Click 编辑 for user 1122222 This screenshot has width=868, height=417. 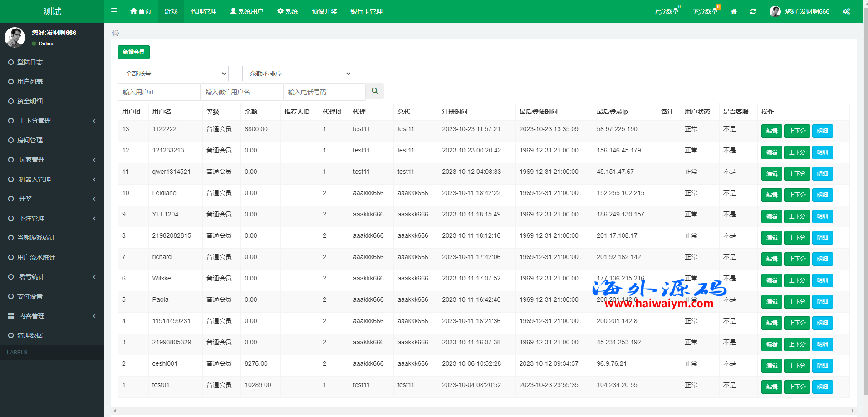[x=771, y=131]
